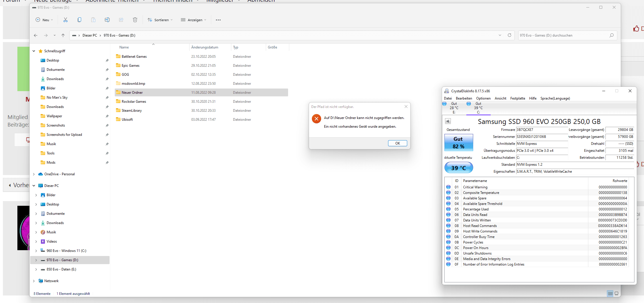Screen dimensions: 644x303
Task: Refresh the Explorer folder view
Action: [x=510, y=35]
